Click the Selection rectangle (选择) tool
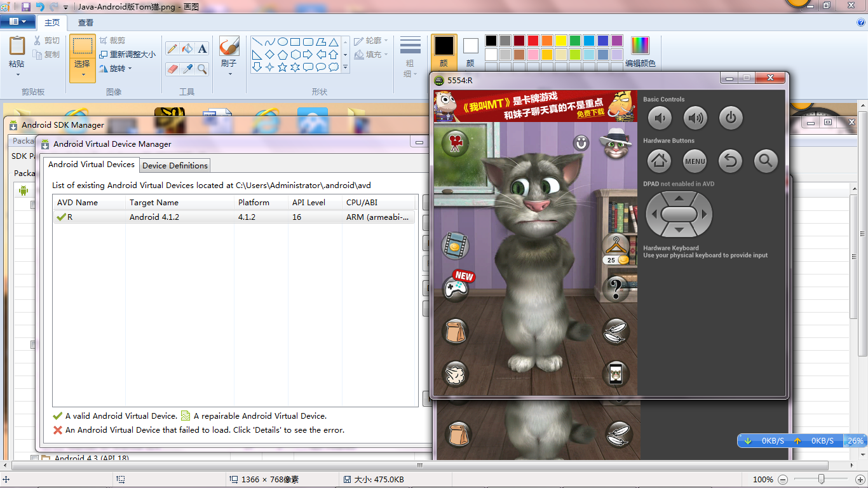 pos(83,46)
